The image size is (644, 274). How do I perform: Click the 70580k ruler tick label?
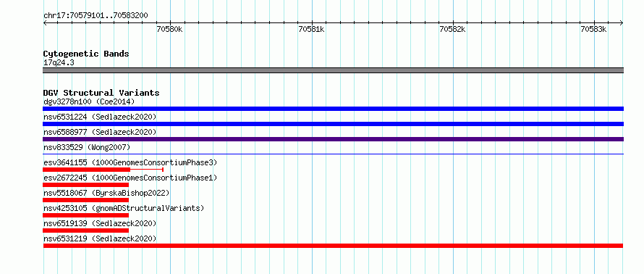(169, 29)
